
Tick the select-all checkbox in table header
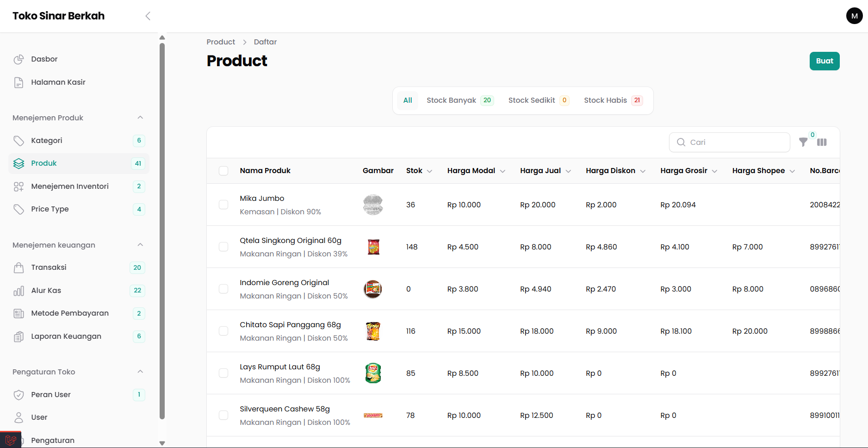pyautogui.click(x=223, y=171)
